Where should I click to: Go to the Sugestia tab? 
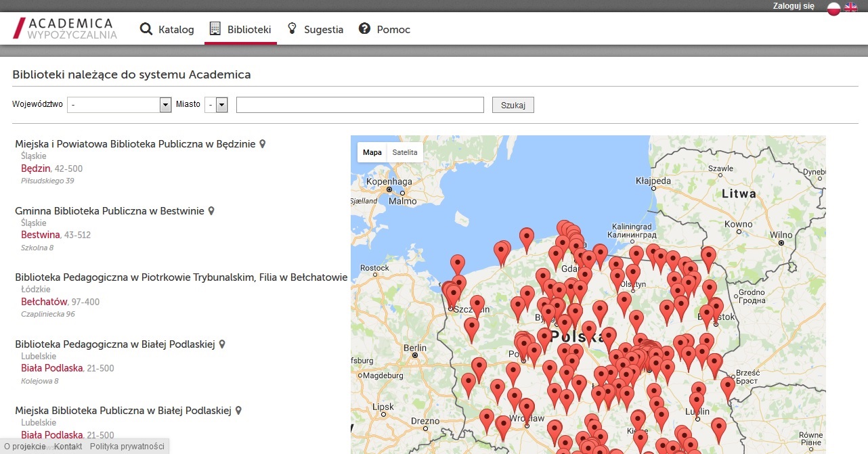(x=316, y=30)
